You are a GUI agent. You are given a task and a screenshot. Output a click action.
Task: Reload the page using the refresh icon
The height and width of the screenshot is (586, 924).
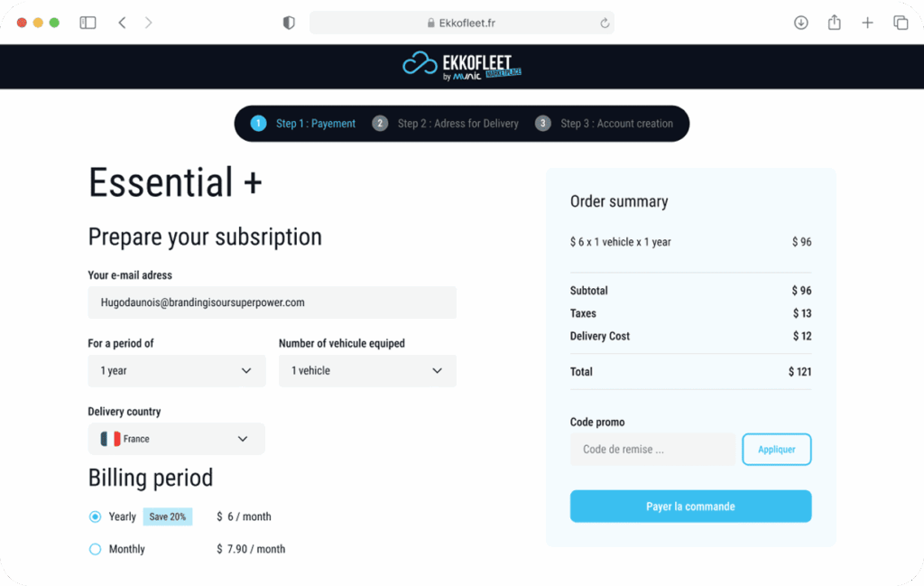tap(605, 23)
